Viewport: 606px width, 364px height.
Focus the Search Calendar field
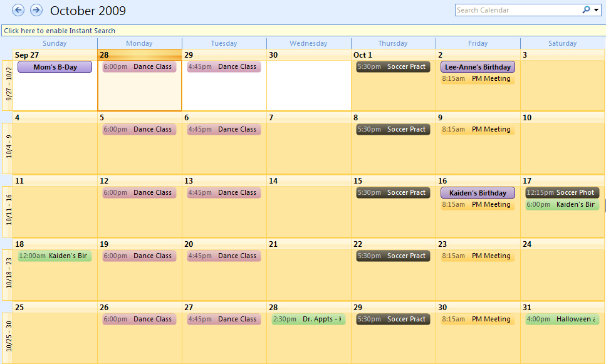point(517,10)
